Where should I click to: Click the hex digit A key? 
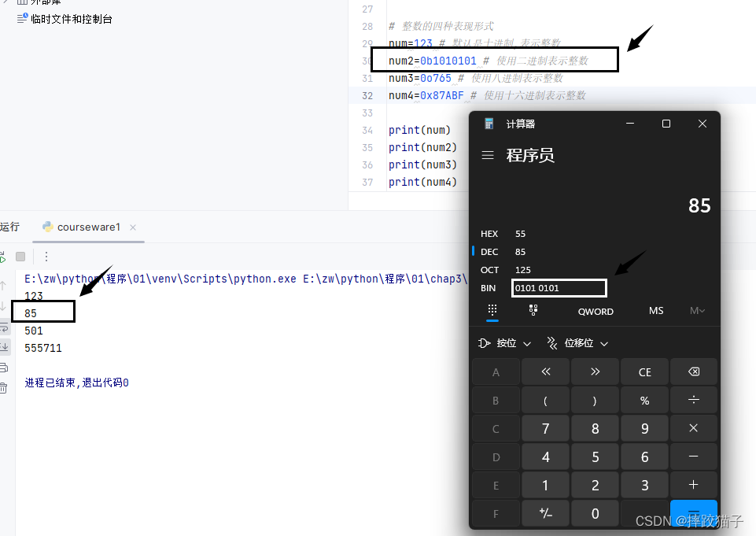(x=496, y=372)
